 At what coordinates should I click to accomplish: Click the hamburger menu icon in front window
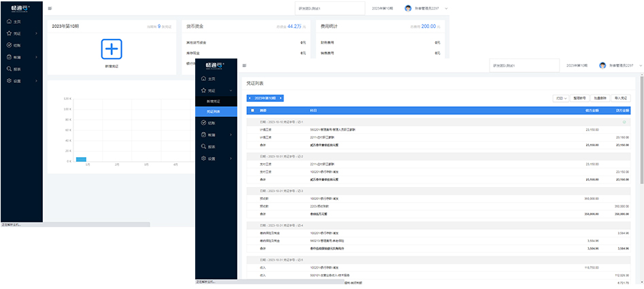244,65
